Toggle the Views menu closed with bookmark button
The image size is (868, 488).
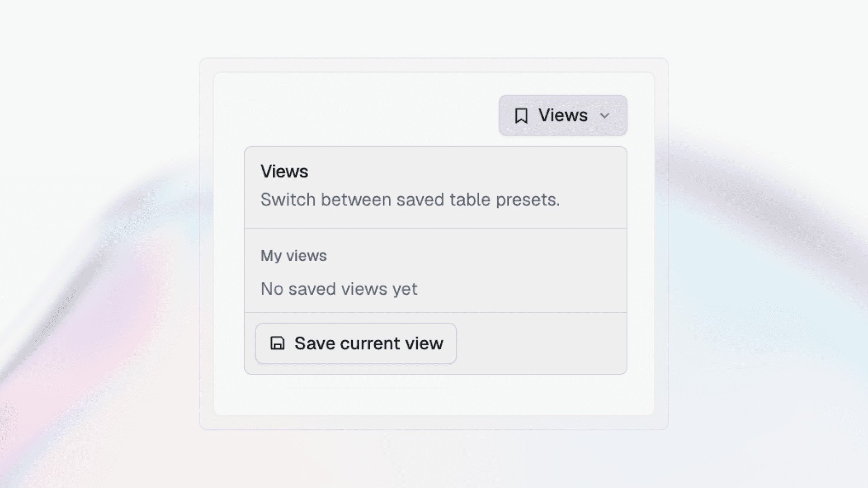[x=563, y=115]
